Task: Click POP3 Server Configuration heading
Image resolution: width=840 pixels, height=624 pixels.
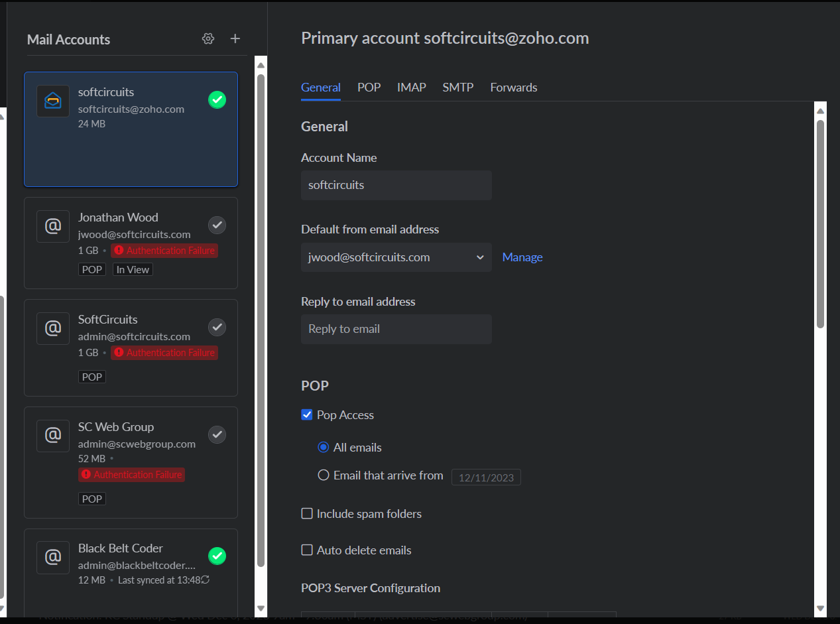Action: [371, 588]
